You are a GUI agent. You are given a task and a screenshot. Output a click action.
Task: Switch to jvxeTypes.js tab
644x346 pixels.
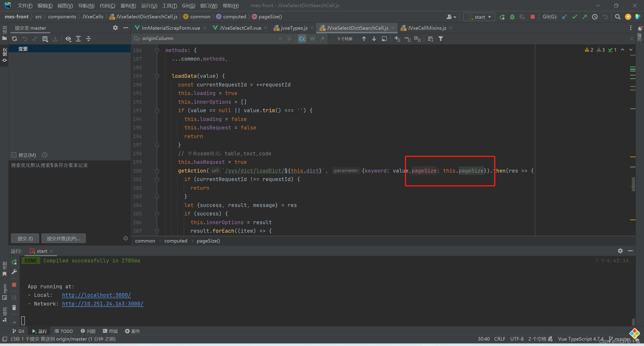coord(294,28)
